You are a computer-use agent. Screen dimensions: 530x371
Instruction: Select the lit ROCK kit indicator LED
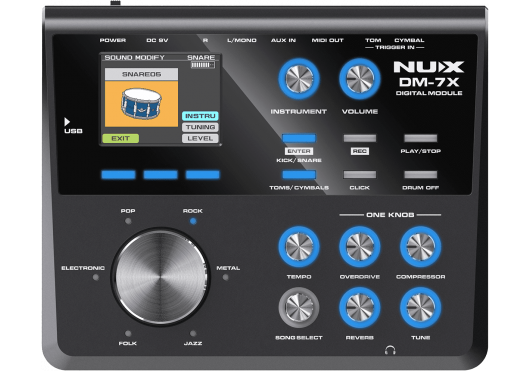click(193, 221)
